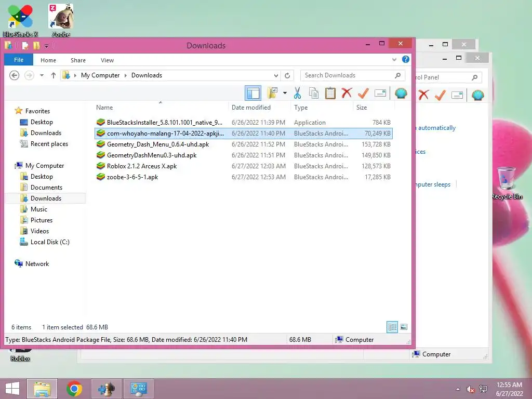Click the red X Delete icon in Downloads window
This screenshot has height=399, width=532.
click(347, 92)
